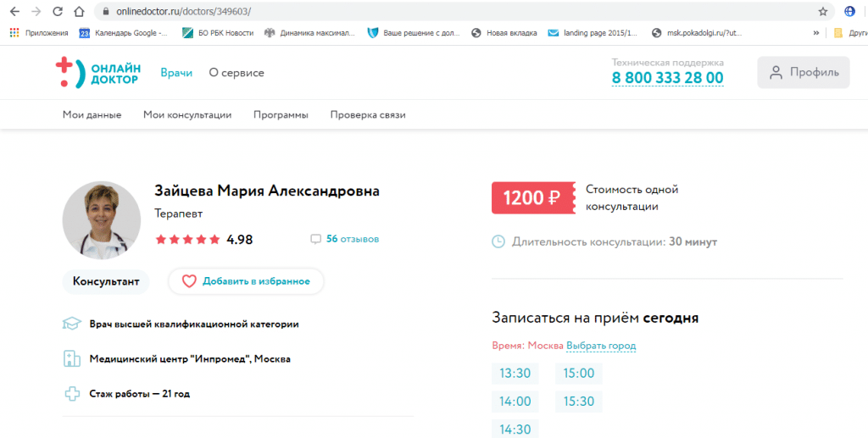Open Онлайн Доктор logo homepage
Screen dimensions: 868x438
tap(98, 73)
